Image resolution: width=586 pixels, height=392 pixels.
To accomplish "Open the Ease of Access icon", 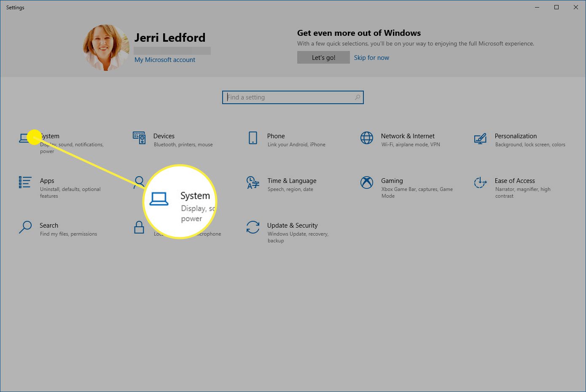I will (480, 183).
